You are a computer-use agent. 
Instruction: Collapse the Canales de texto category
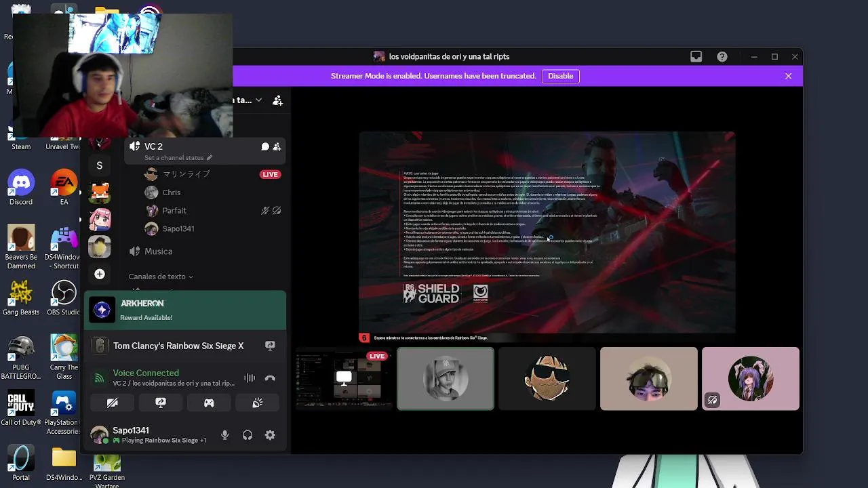(x=161, y=277)
